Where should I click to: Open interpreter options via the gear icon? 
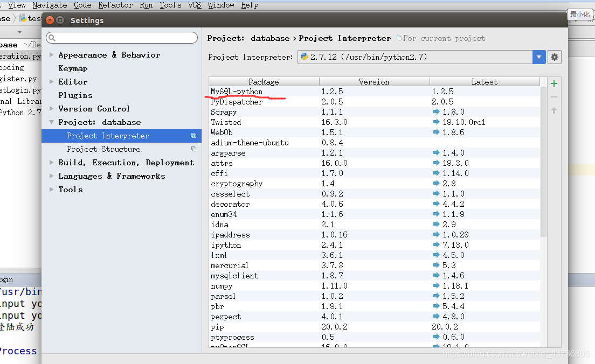[555, 57]
